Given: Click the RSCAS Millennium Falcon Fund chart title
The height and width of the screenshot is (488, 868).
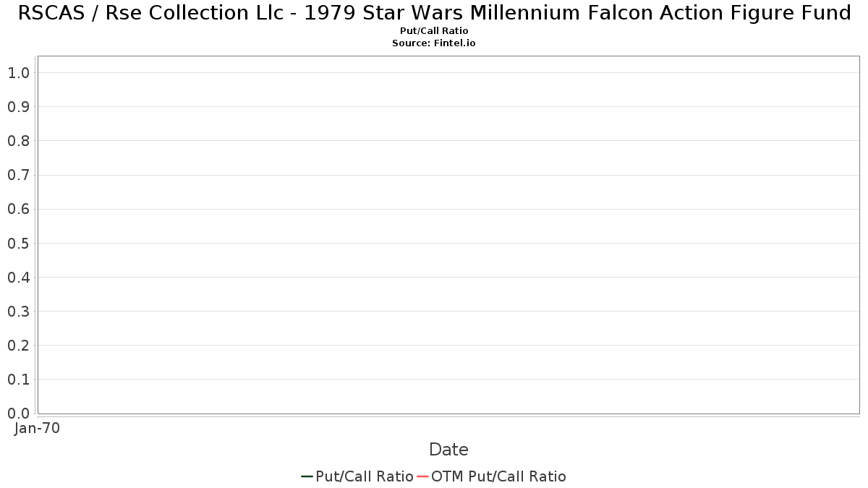Looking at the screenshot, I should [x=434, y=13].
